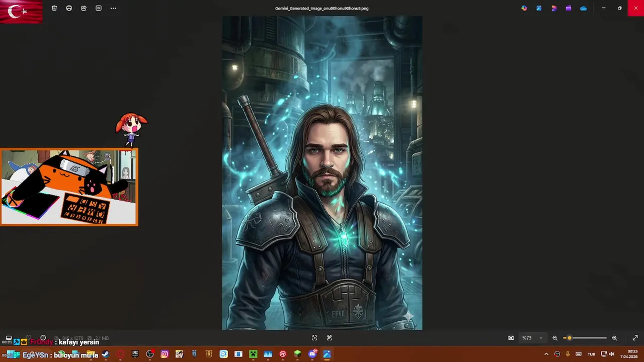
Task: Zoom in with the plus magnifier
Action: click(614, 338)
